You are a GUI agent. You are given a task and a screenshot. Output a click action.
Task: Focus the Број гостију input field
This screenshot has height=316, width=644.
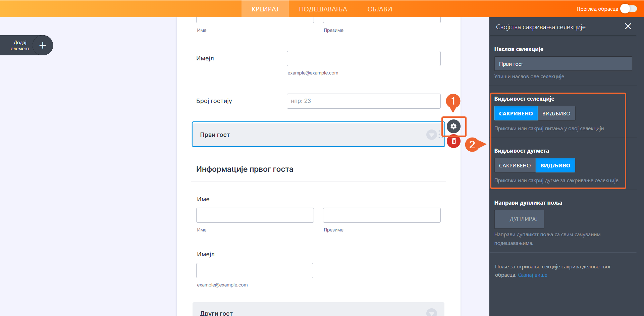coord(364,101)
